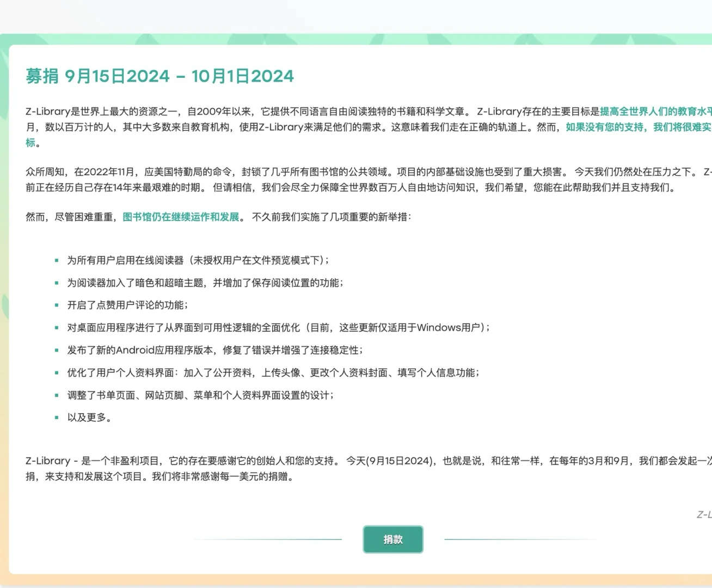712x588 pixels.
Task: Click the sentence 不久前我们实施了几项重要的新举措
Action: 332,217
